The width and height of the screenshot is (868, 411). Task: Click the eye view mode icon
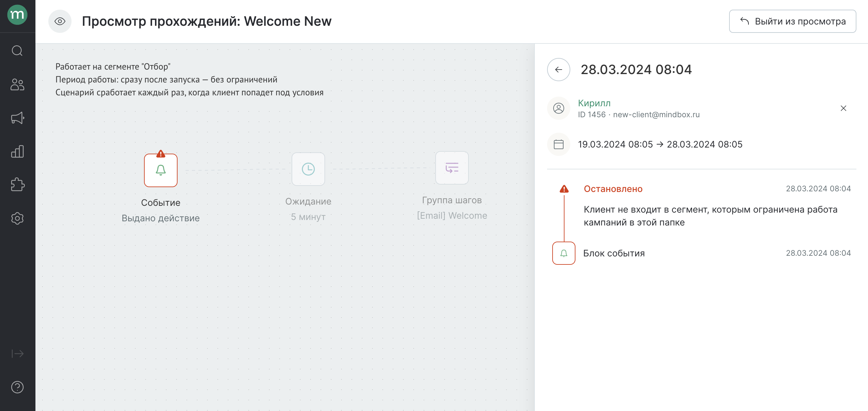60,22
